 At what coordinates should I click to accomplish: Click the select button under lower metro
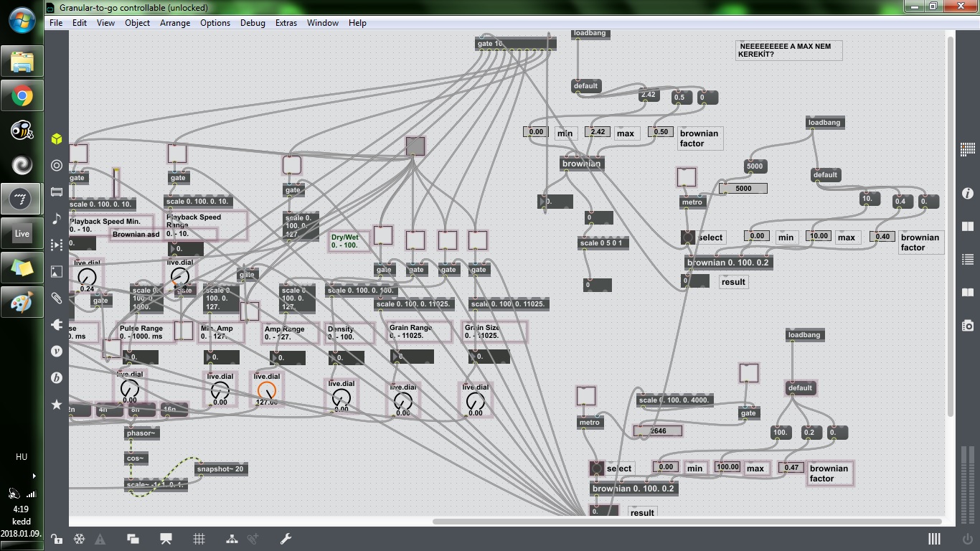pyautogui.click(x=596, y=468)
